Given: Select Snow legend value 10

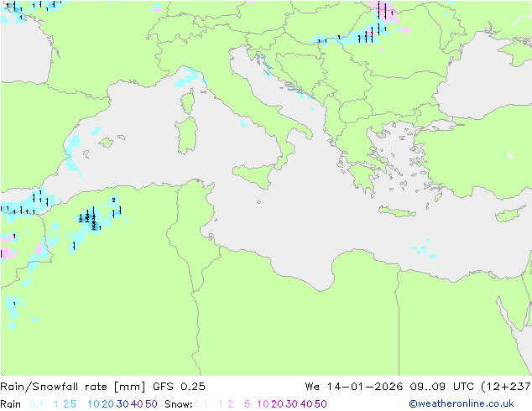Looking at the screenshot, I should 263,404.
